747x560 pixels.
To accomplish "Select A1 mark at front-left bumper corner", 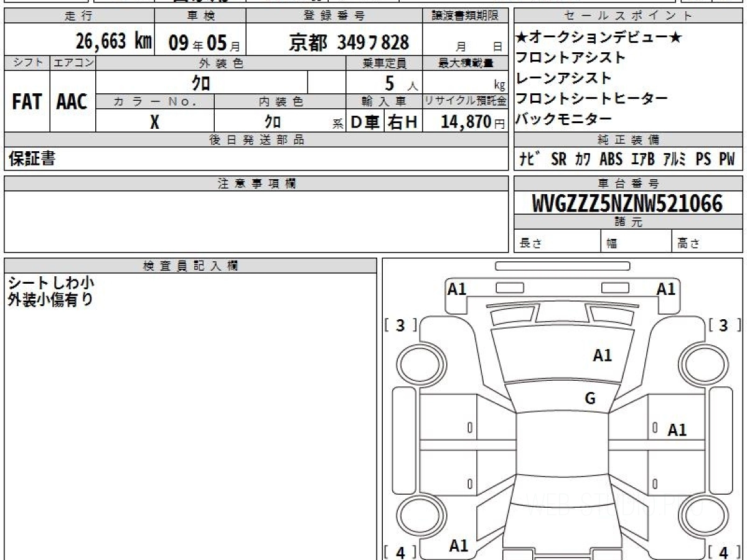I will (457, 289).
